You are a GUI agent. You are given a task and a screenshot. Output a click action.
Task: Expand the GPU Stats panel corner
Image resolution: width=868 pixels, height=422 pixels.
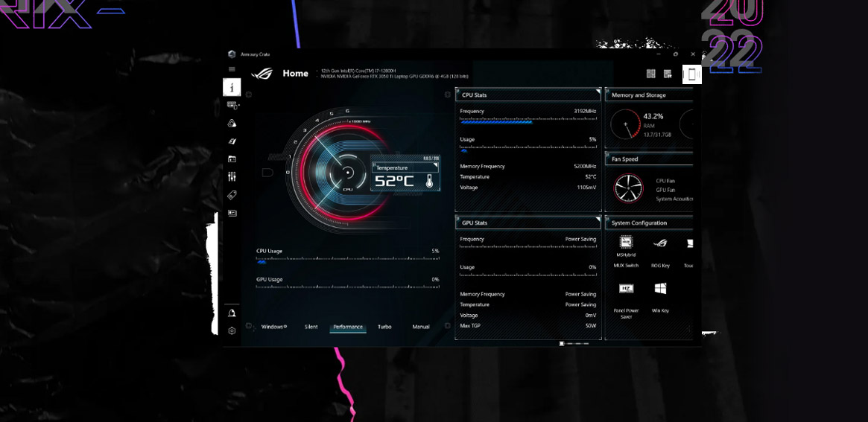(x=598, y=219)
